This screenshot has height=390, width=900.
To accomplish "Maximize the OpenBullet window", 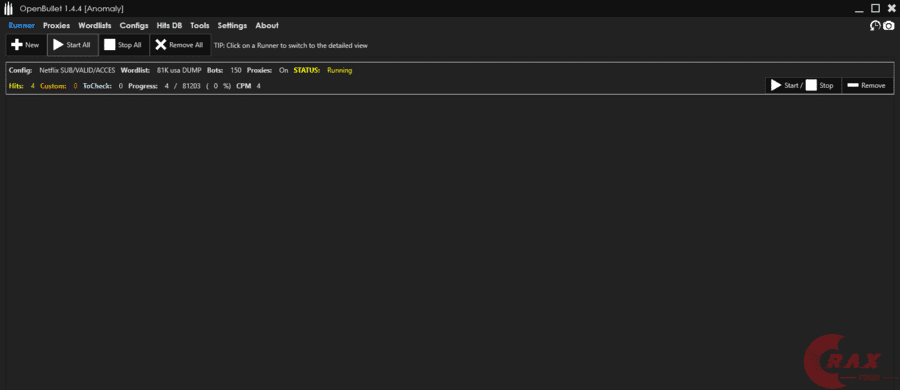I will point(875,8).
